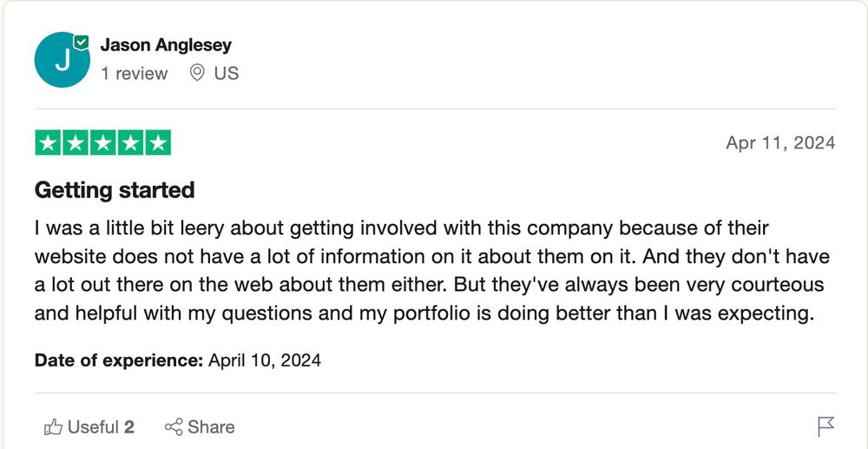Click the thumbs-up Useful icon

click(x=53, y=426)
